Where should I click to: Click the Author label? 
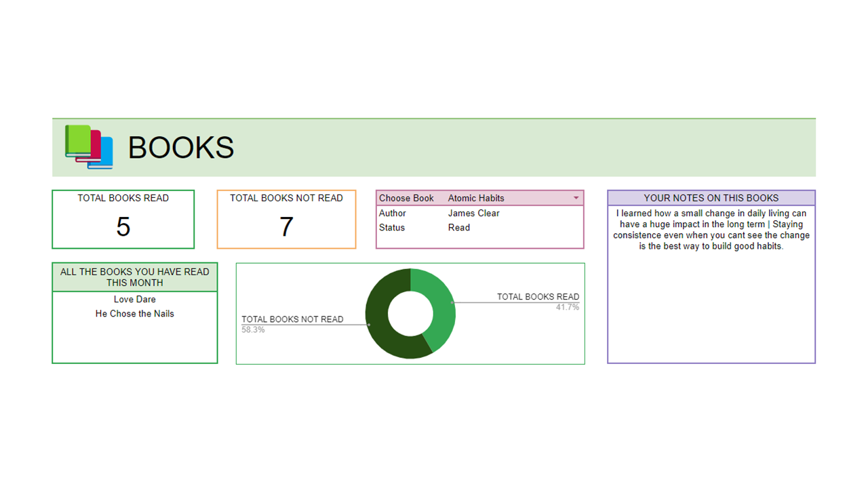[x=392, y=213]
